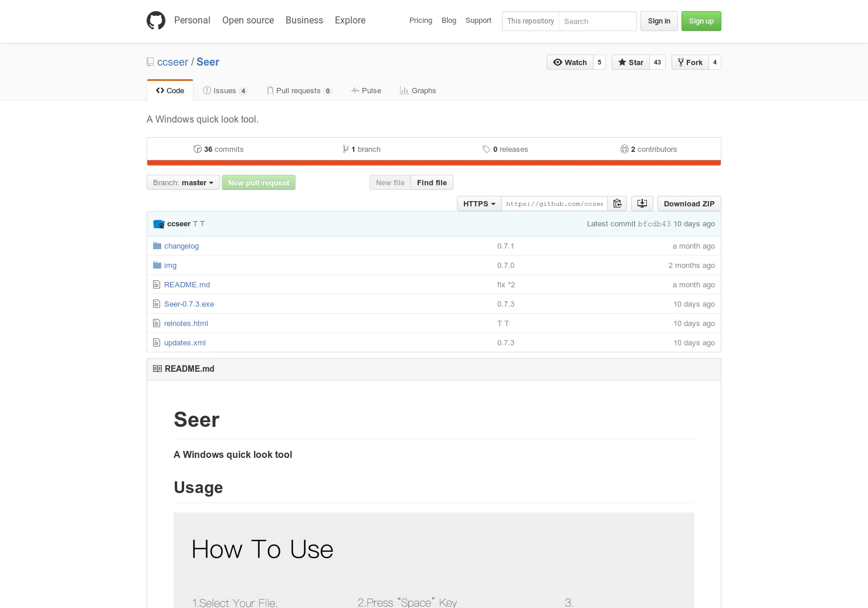Open the Issues tab
The width and height of the screenshot is (868, 608).
point(225,90)
